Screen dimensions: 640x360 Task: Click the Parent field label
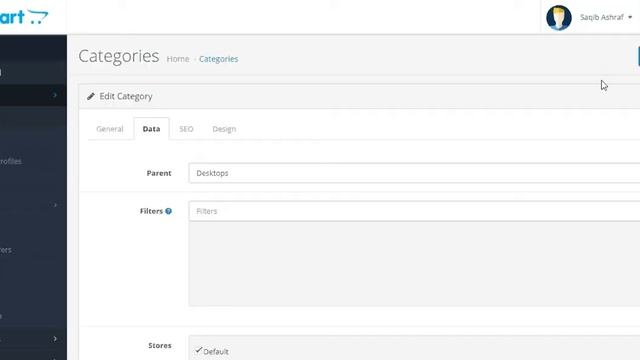click(159, 173)
